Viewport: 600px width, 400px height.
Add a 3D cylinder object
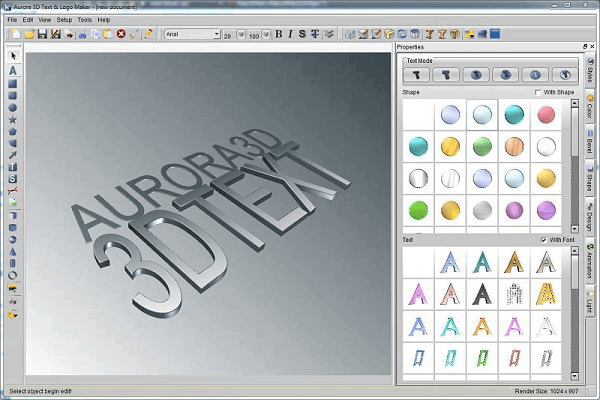point(13,263)
